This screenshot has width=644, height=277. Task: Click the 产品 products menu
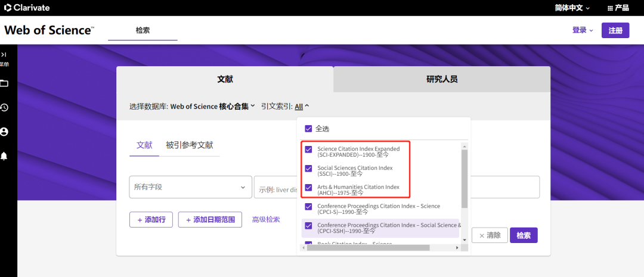tap(618, 8)
